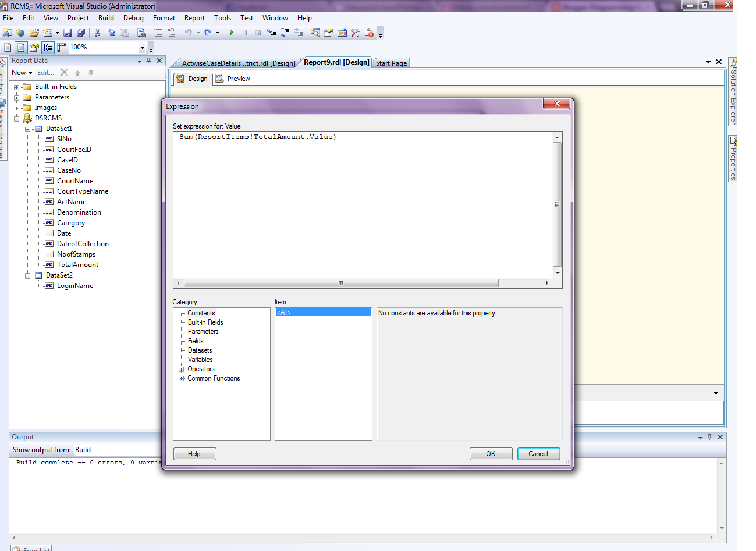Pin the Report Data panel
The height and width of the screenshot is (551, 756).
149,61
